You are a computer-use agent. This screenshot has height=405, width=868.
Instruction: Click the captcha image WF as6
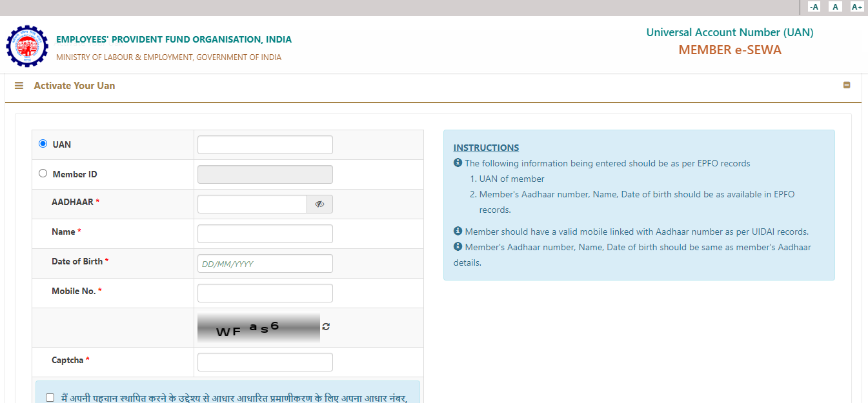258,328
